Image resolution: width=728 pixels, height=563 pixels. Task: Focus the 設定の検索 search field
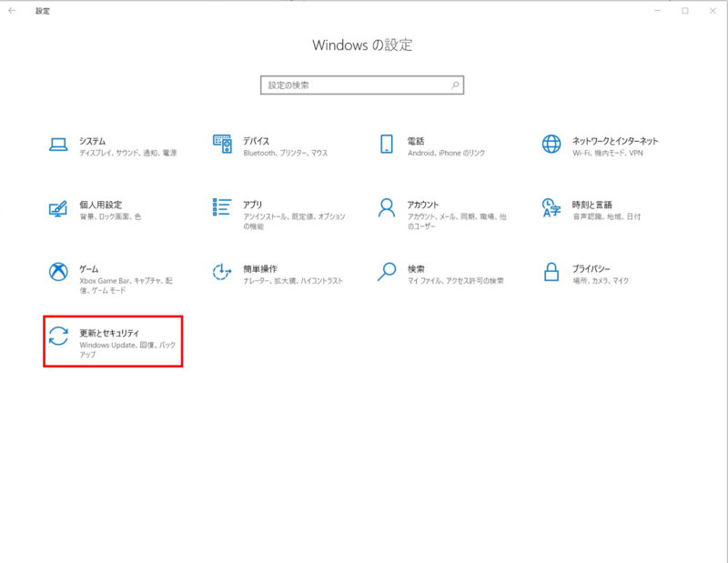[362, 85]
